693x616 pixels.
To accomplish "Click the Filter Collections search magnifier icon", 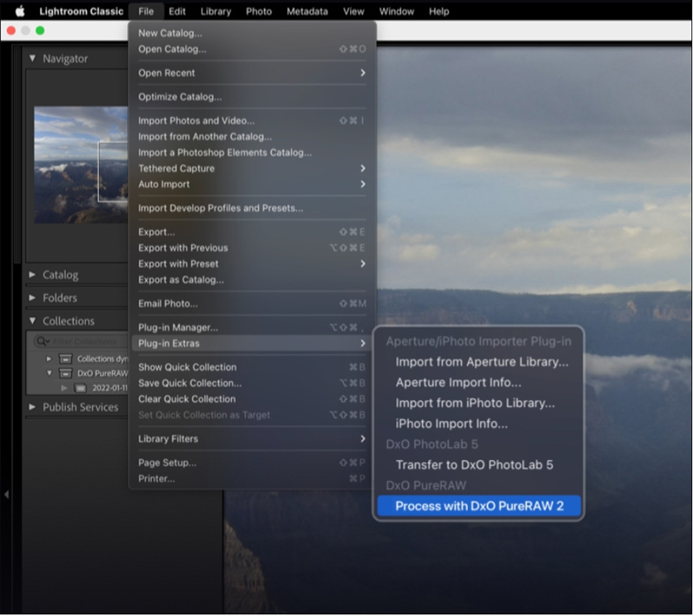I will 42,341.
